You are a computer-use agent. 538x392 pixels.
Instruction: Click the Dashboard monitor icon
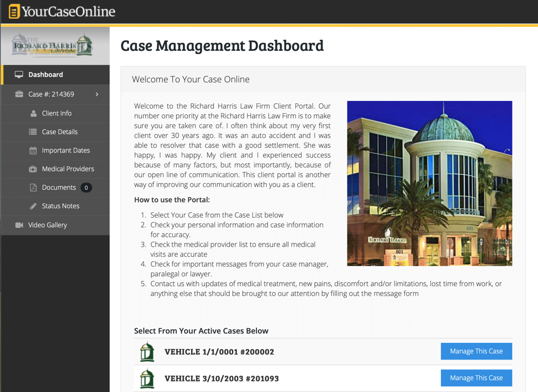(19, 75)
